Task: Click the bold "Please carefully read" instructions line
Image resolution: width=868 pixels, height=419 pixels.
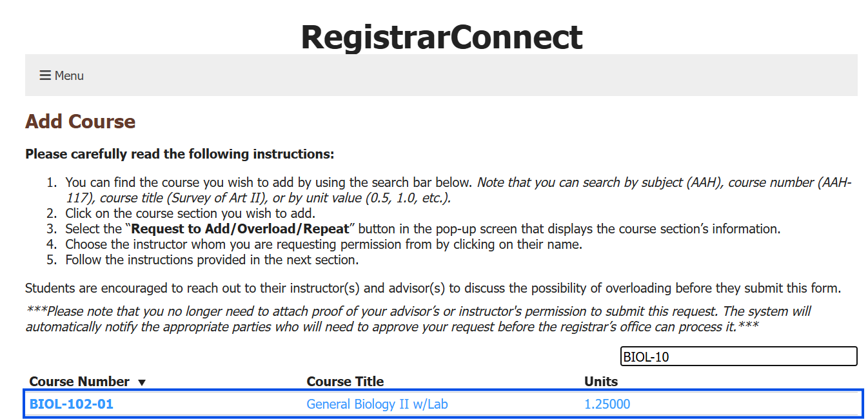Action: coord(179,155)
